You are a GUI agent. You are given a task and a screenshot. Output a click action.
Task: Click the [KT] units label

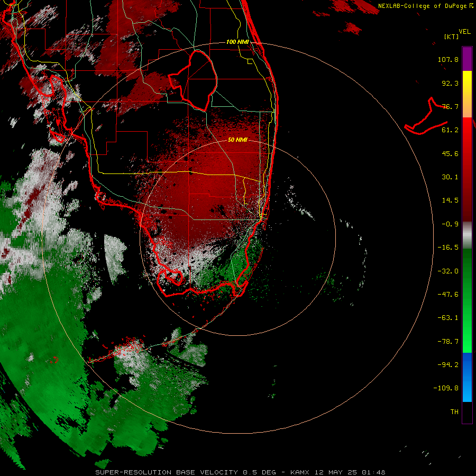(x=452, y=36)
